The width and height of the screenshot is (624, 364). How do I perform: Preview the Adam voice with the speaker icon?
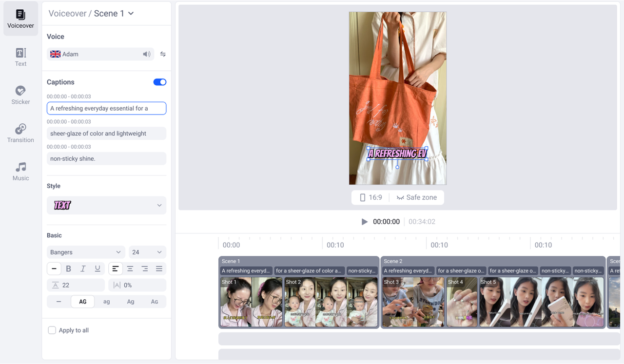pyautogui.click(x=147, y=54)
